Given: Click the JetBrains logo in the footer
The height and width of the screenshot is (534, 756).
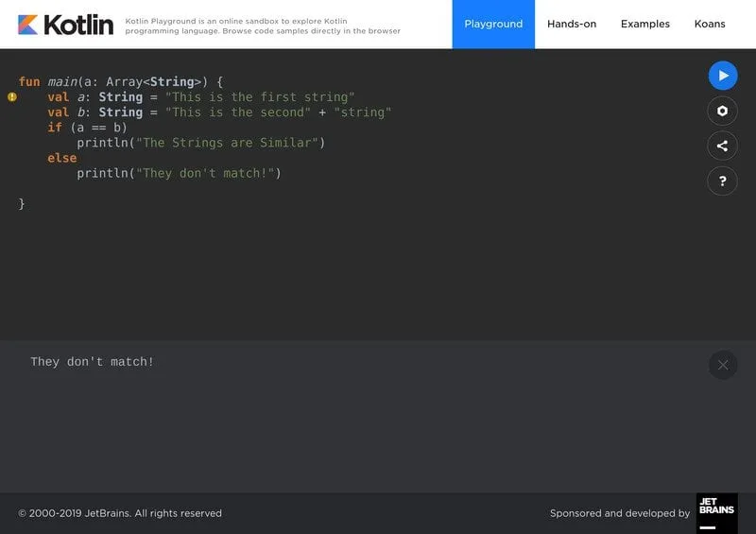Looking at the screenshot, I should coord(716,513).
